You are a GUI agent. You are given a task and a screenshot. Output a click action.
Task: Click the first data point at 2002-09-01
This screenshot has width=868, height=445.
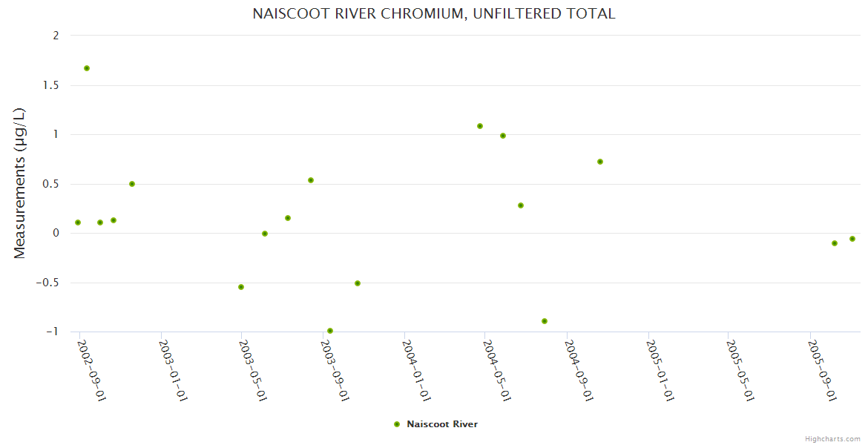point(78,222)
